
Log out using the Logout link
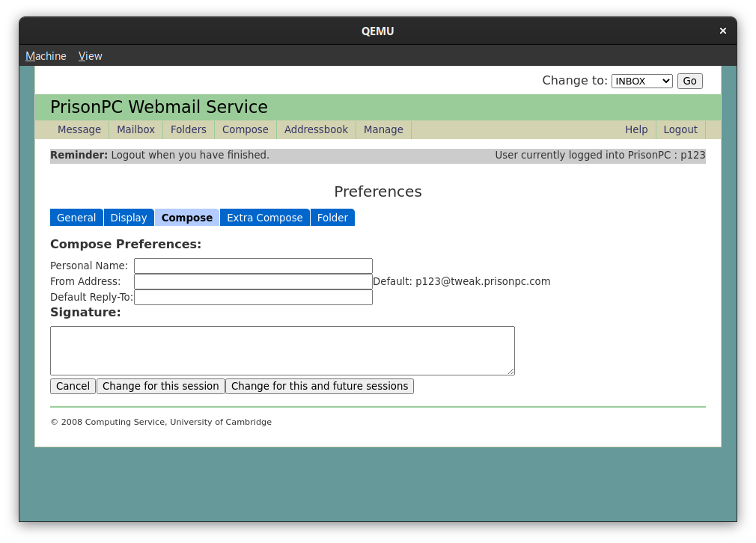pyautogui.click(x=680, y=129)
